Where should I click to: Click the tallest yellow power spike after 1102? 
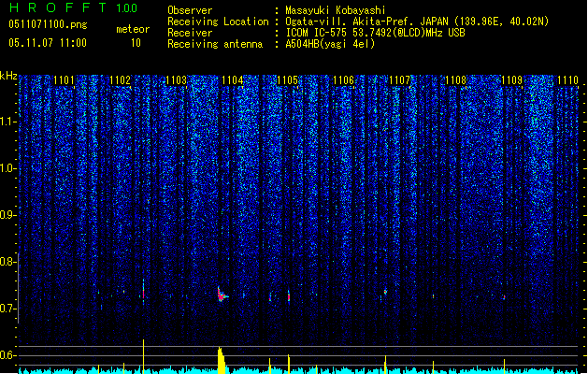[x=143, y=355]
